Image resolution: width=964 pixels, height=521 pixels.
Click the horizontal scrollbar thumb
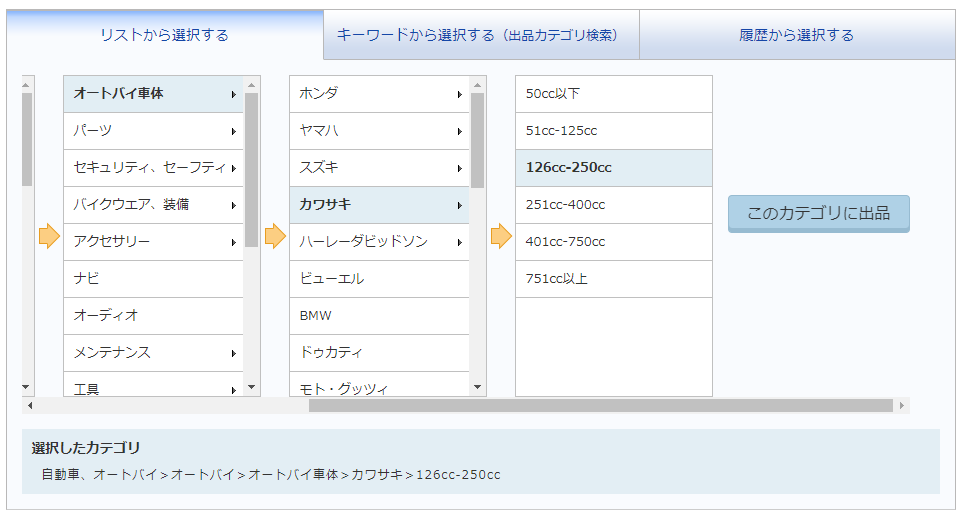coord(601,405)
